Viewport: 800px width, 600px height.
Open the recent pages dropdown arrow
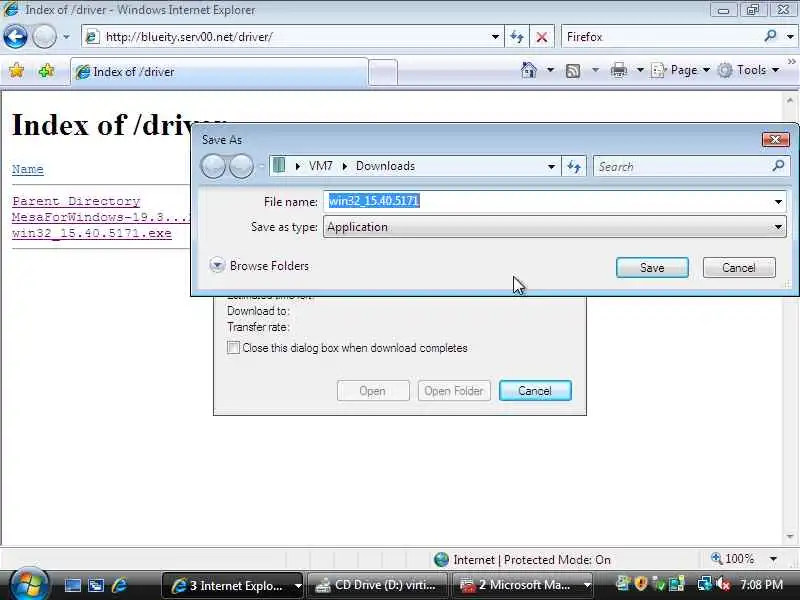(66, 37)
